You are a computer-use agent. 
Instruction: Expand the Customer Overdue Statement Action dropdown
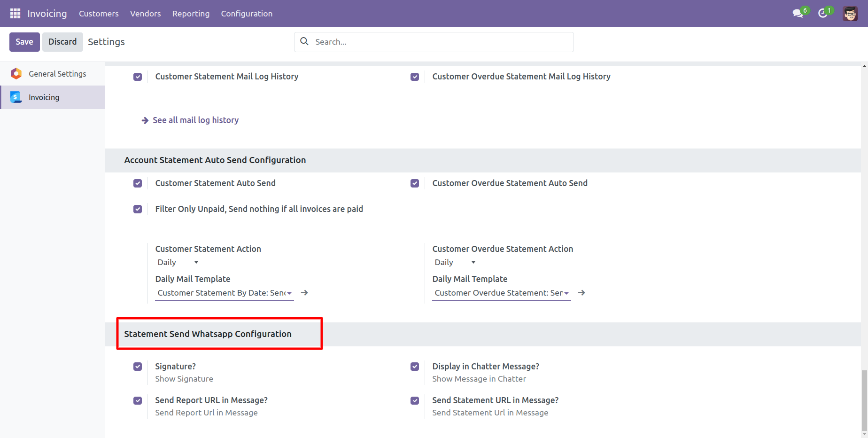click(454, 263)
